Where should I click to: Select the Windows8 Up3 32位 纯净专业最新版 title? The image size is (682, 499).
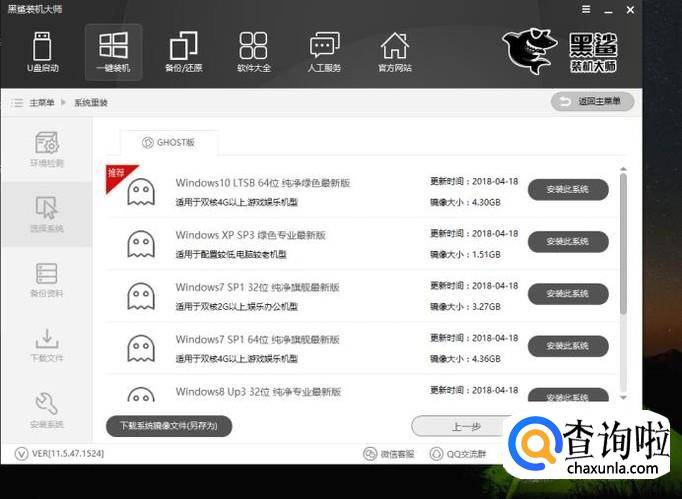click(x=258, y=392)
